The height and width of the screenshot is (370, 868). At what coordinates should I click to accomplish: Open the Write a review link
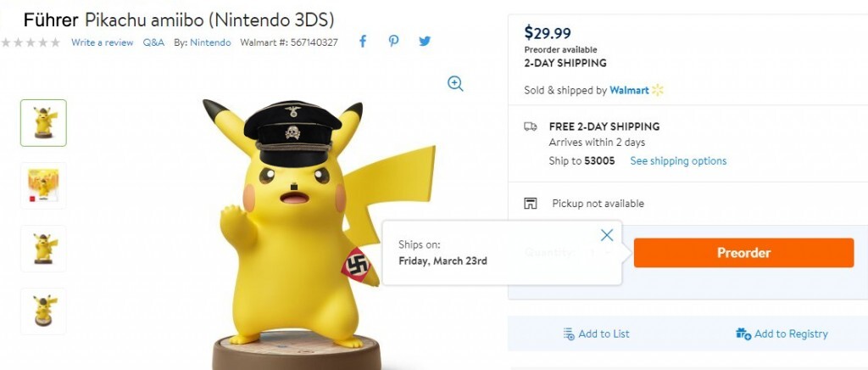[x=102, y=42]
